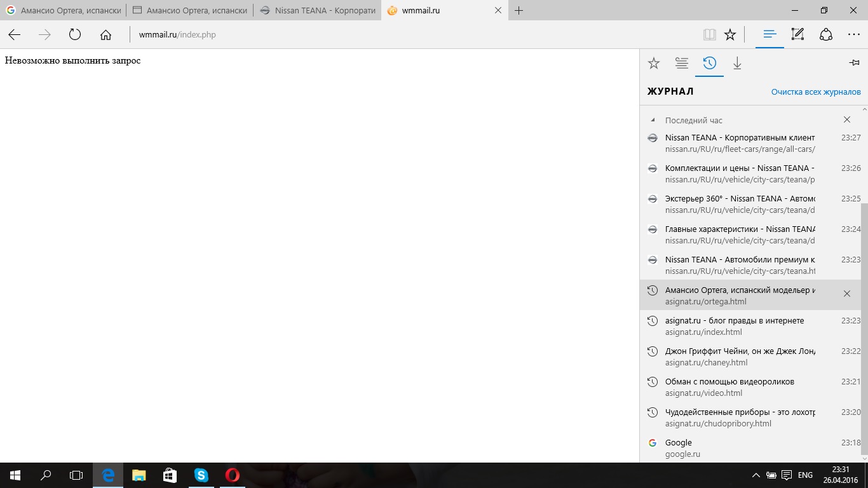Switch to Reading list tab in Hub
The height and width of the screenshot is (488, 868).
point(681,64)
